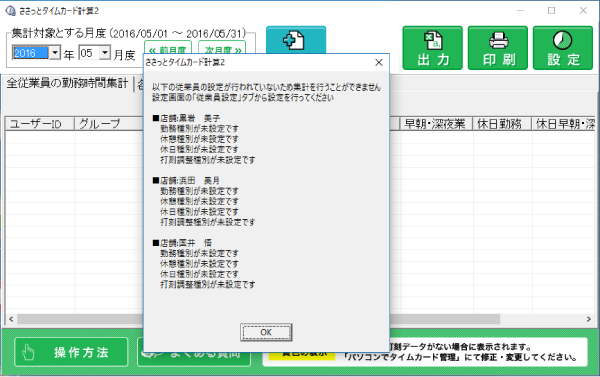Screen dimensions: 600x377
Task: Click the horizontal scrollbar right arrow
Action: [589, 319]
